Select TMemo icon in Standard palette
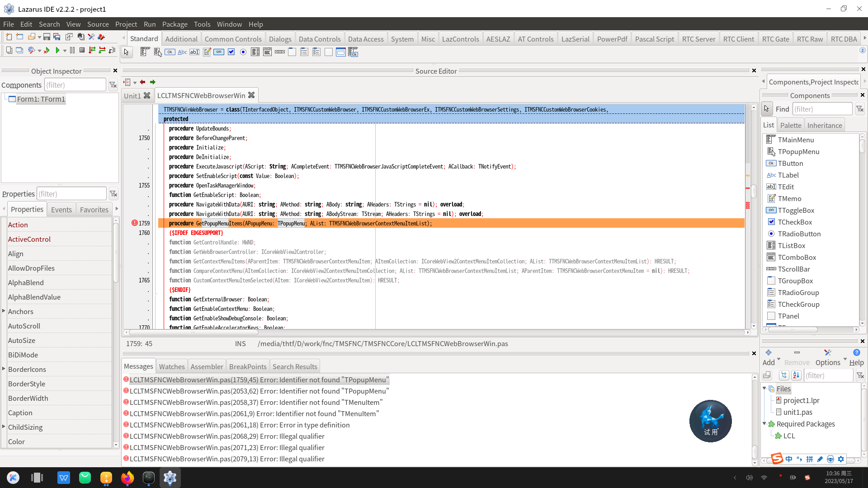Screen dimensions: 868x488 point(207,52)
